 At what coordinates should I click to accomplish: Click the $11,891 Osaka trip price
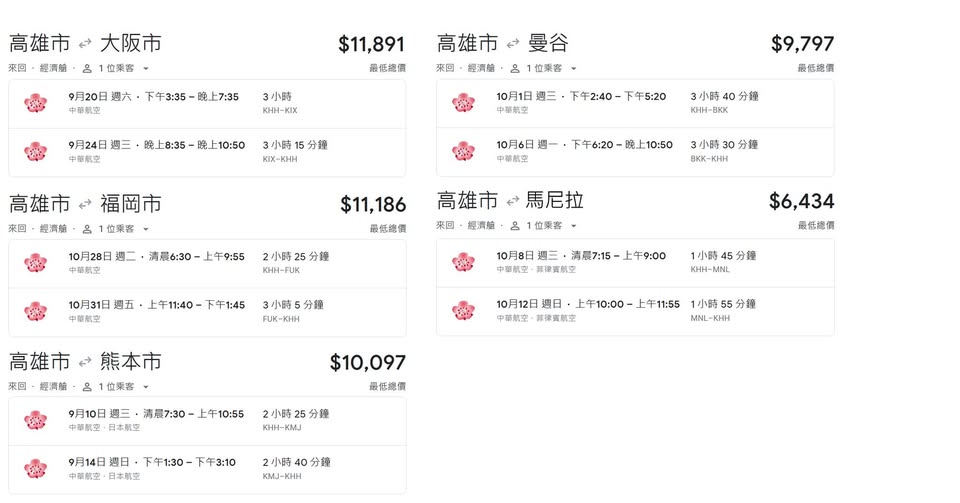coord(371,44)
